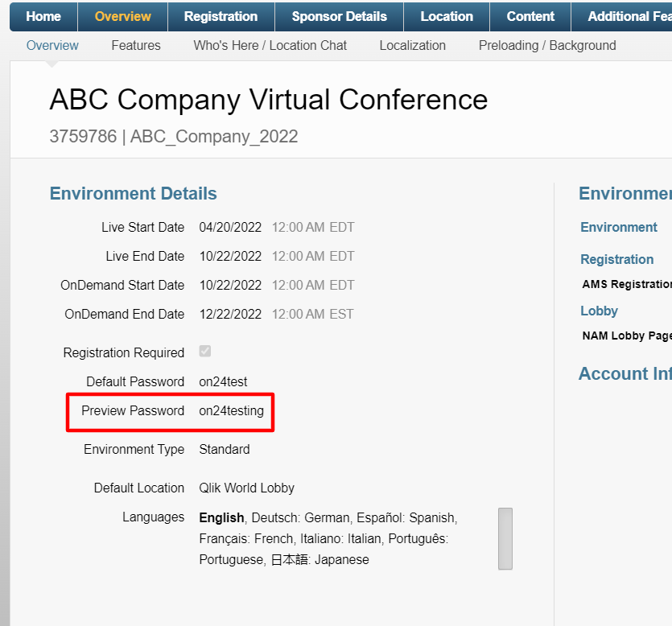Open the Home main tab
Viewport: 672px width, 626px height.
43,17
